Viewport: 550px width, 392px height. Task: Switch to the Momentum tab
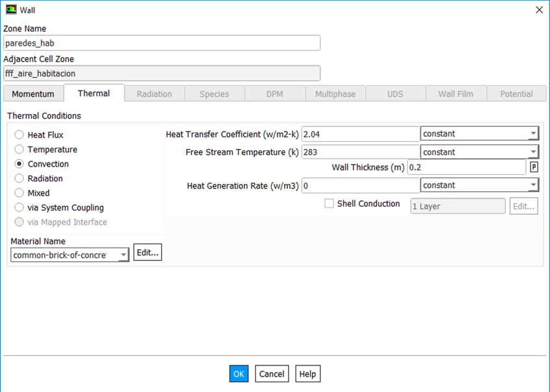(33, 94)
